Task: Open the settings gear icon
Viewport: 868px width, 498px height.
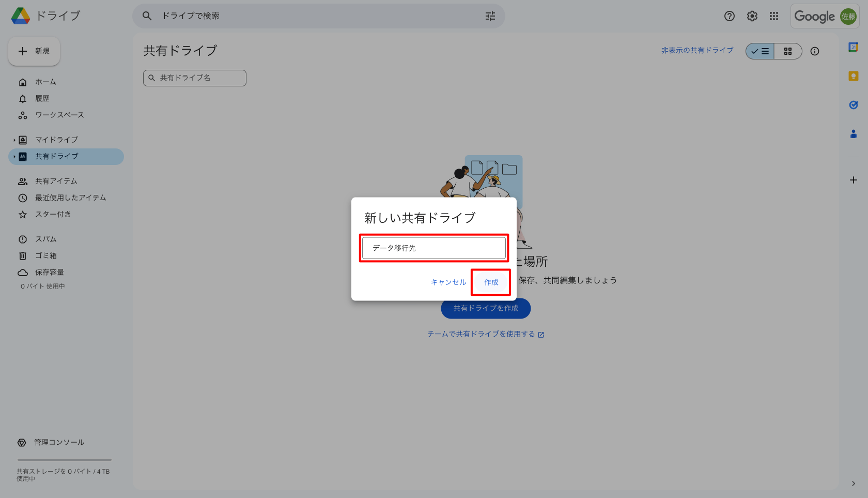Action: [x=752, y=16]
